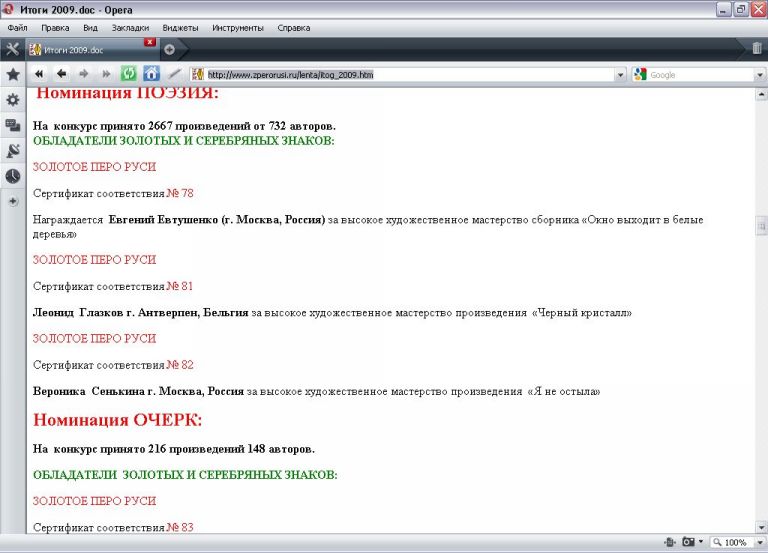The height and width of the screenshot is (553, 768).
Task: Open the Инструменты menu
Action: 238,28
